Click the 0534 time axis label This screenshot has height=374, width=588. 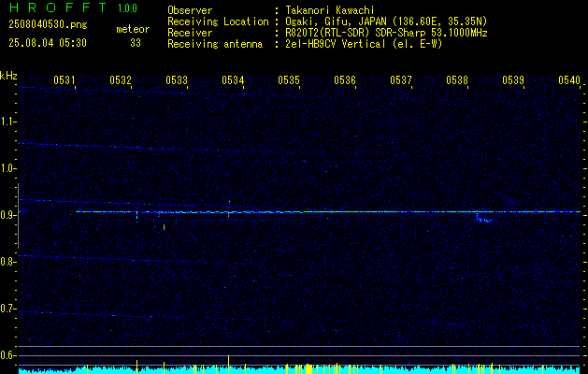click(233, 79)
